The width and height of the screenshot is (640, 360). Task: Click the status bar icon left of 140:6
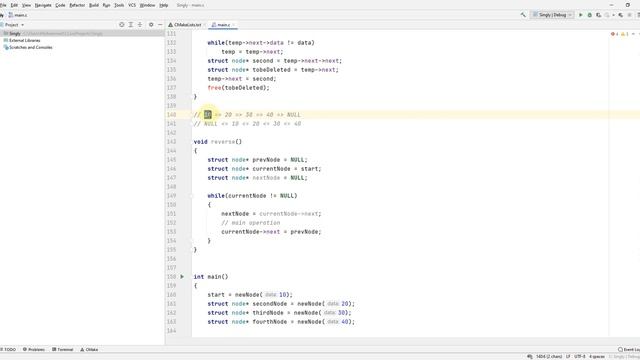click(x=530, y=357)
